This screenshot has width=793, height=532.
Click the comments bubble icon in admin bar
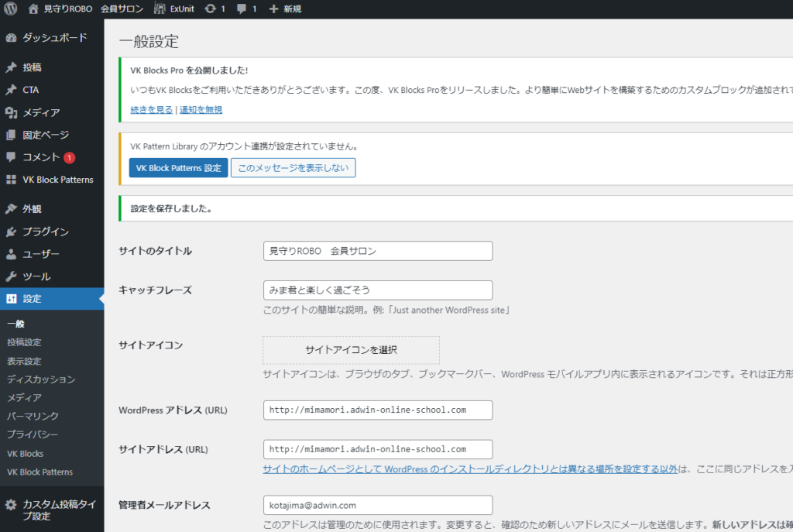(242, 9)
